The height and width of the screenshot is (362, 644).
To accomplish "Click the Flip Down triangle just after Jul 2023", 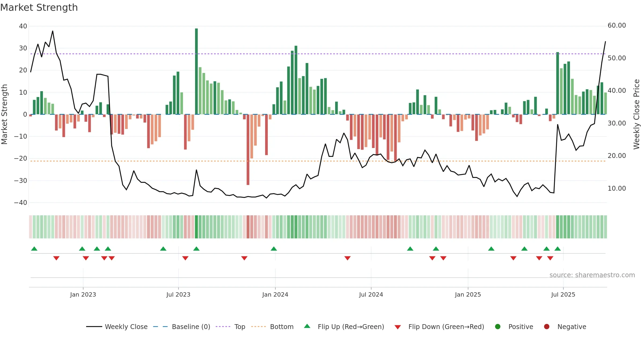I will click(x=185, y=258).
